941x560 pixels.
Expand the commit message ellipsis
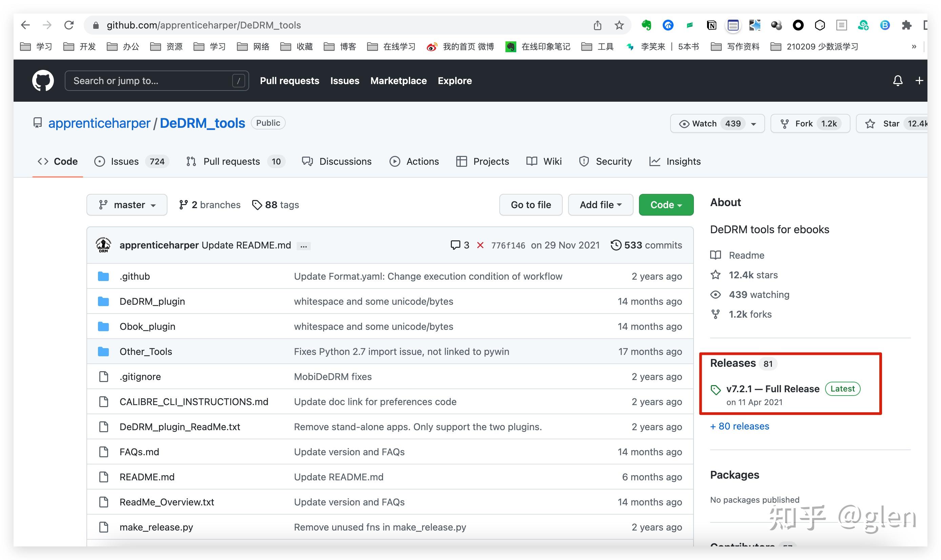point(303,246)
